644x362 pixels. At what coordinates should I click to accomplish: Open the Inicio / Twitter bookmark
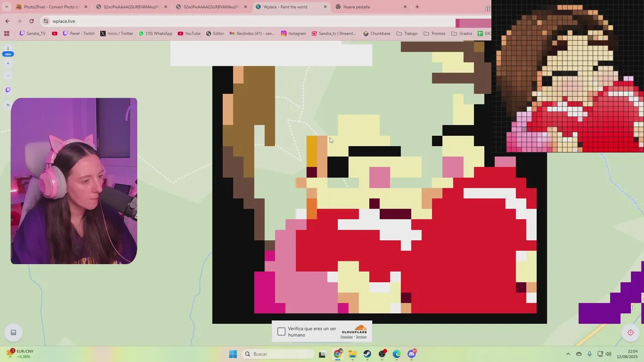point(117,34)
